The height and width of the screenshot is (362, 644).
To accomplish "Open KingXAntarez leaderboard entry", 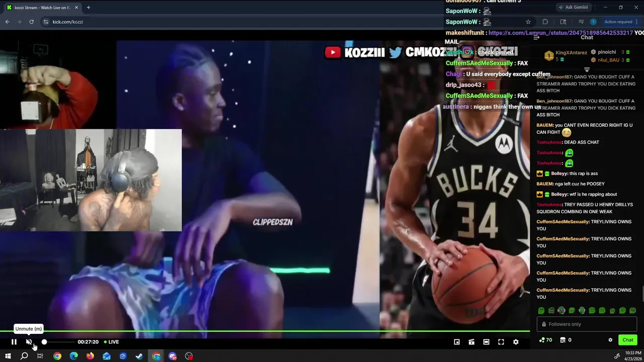I will pos(566,55).
